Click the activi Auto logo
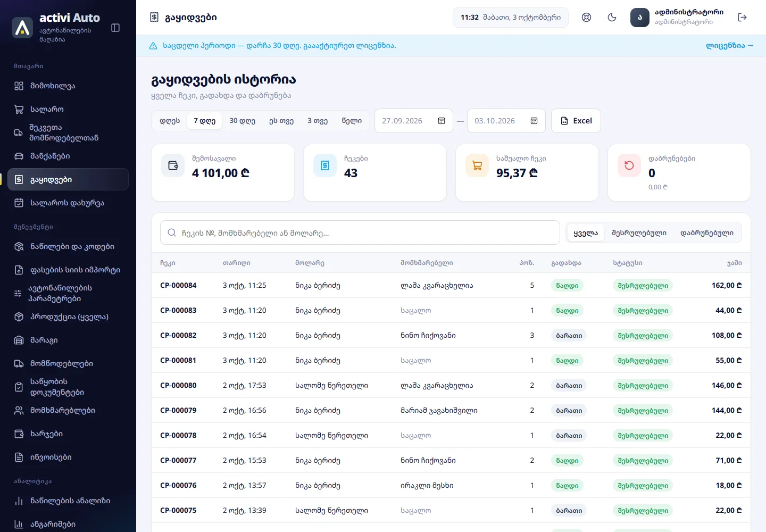This screenshot has height=532, width=766. (x=22, y=28)
